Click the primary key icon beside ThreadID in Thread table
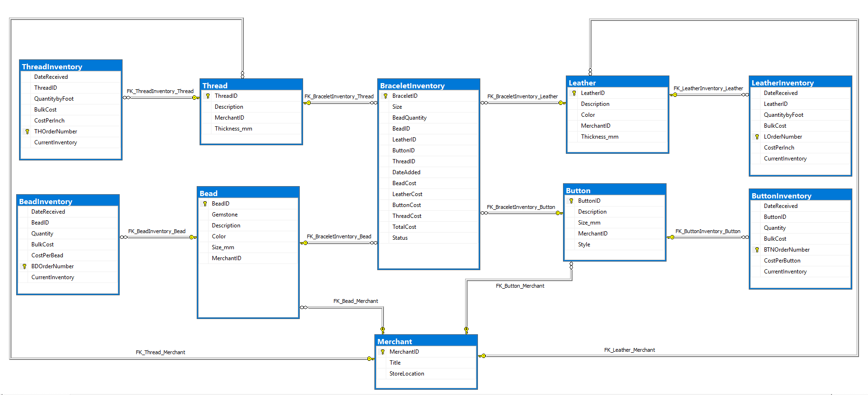The height and width of the screenshot is (395, 868). point(208,96)
